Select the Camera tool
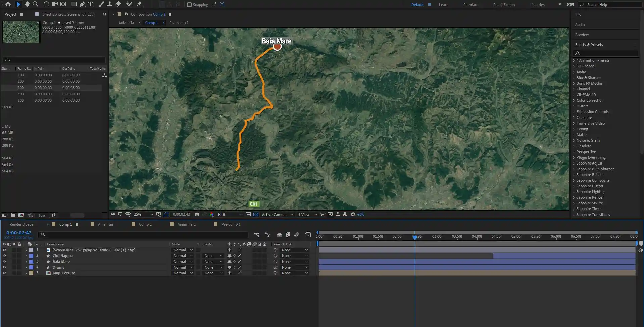Image resolution: width=644 pixels, height=327 pixels. (x=54, y=4)
